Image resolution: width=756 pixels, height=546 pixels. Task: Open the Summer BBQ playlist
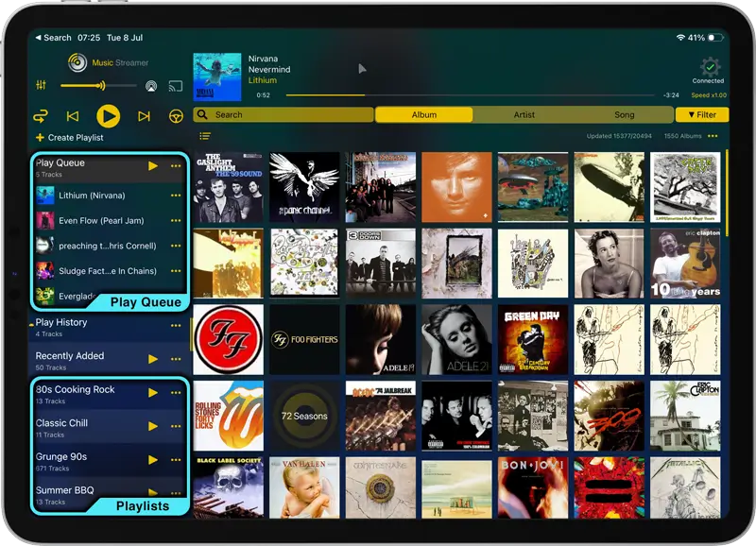click(64, 490)
